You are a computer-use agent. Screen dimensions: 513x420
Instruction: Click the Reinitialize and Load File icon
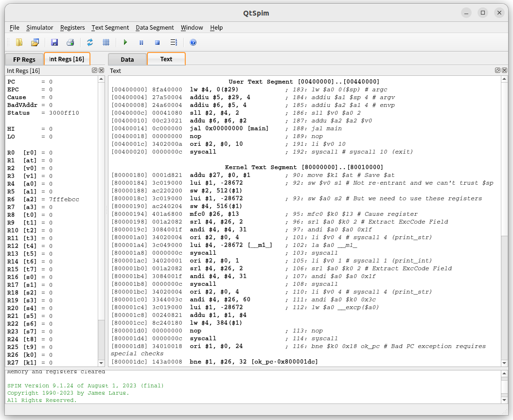[35, 42]
